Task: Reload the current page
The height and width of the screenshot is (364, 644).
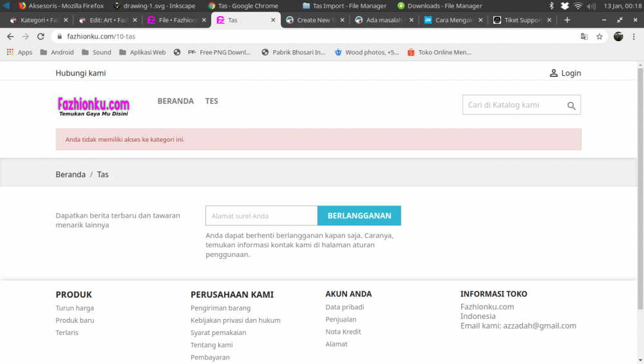Action: [41, 37]
